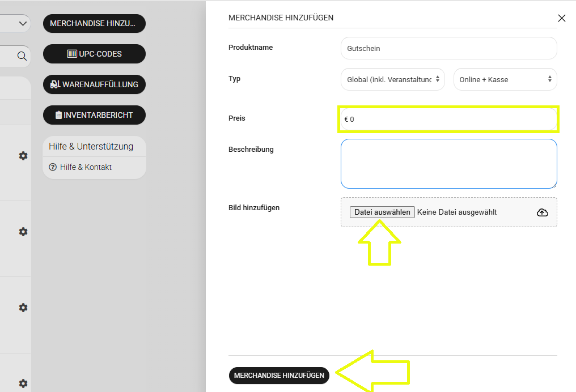This screenshot has height=392, width=576.
Task: Open the 'Hilfe & Kontakt' link
Action: pos(86,167)
